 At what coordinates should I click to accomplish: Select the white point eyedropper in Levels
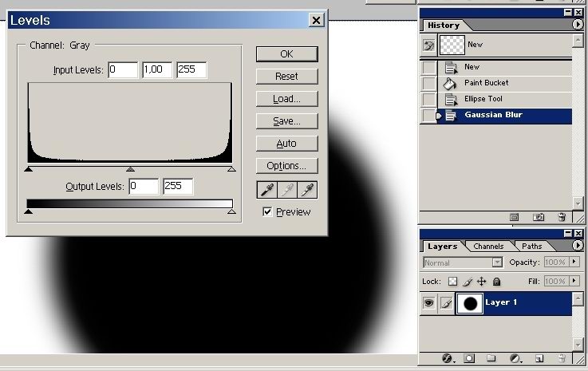tap(307, 189)
